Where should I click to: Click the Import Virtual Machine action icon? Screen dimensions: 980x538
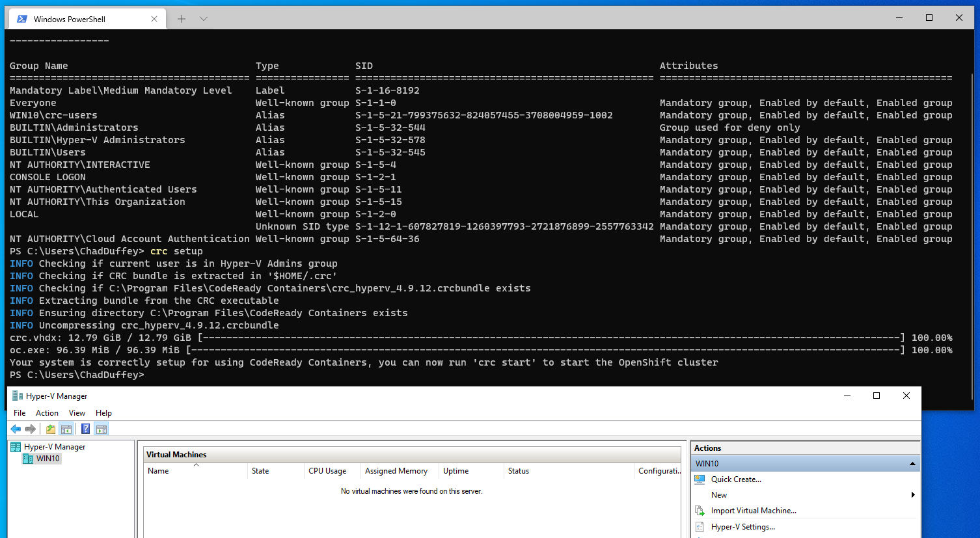pos(700,511)
